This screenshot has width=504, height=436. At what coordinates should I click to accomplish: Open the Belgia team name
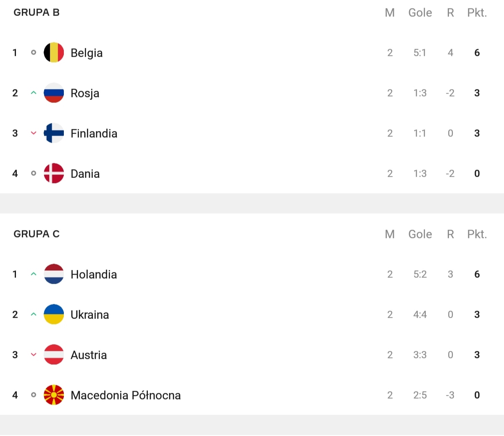tap(87, 53)
